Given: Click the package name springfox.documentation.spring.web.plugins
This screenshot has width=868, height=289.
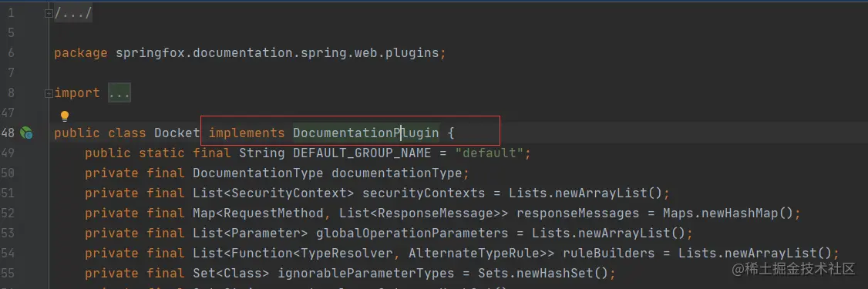Looking at the screenshot, I should point(278,53).
